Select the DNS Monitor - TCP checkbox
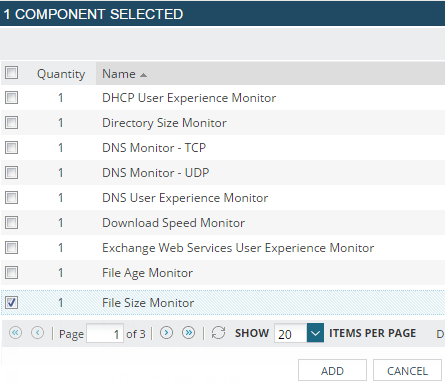Screen dimensions: 445x383 (11, 148)
